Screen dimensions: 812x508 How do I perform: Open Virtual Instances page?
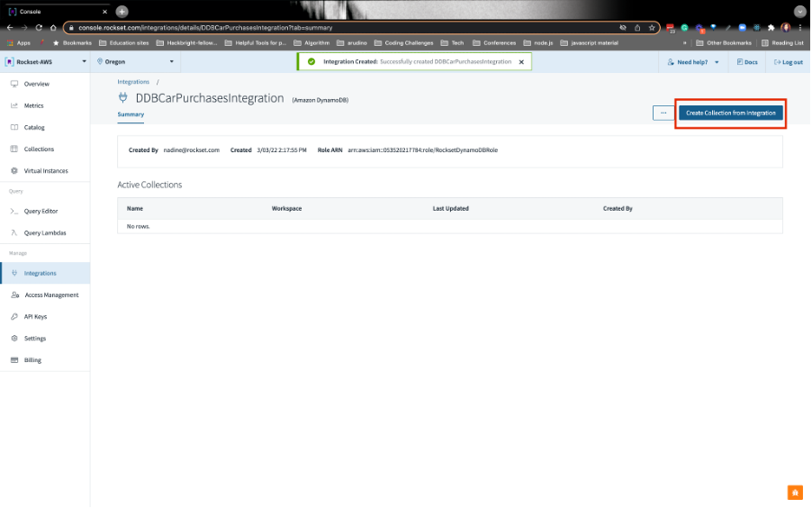tap(46, 171)
